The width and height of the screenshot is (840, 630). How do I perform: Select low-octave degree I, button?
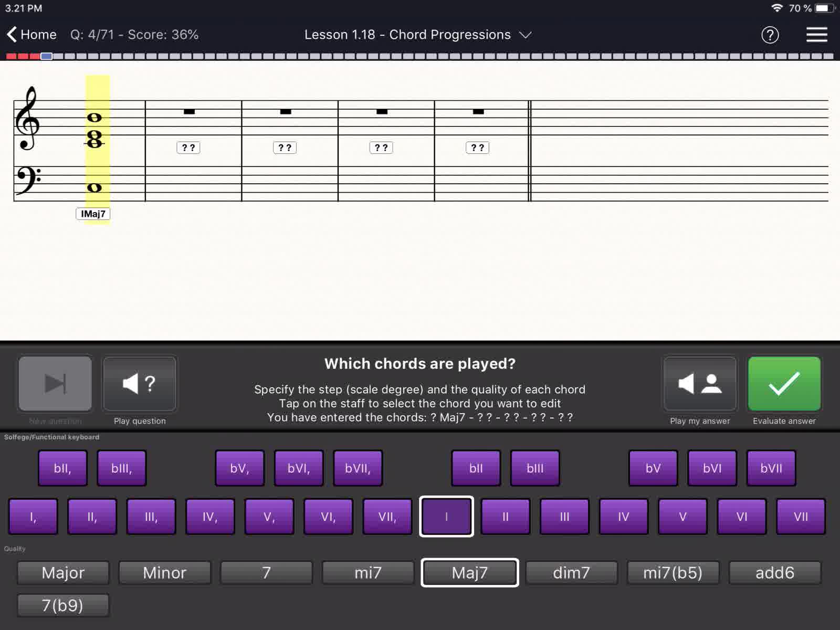tap(33, 517)
